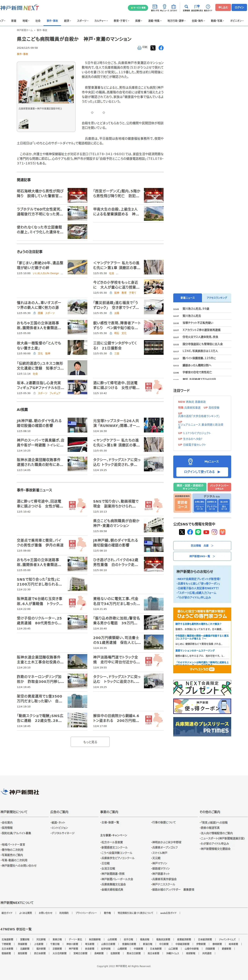Select the プレミアムコース plan
Viewport: 248px width, 980px height.
[x=211, y=506]
